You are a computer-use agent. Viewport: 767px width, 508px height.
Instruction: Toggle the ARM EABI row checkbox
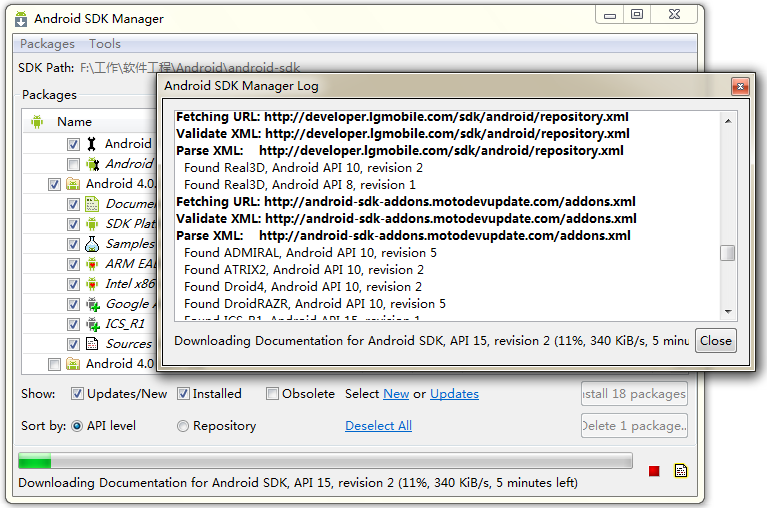coord(73,265)
